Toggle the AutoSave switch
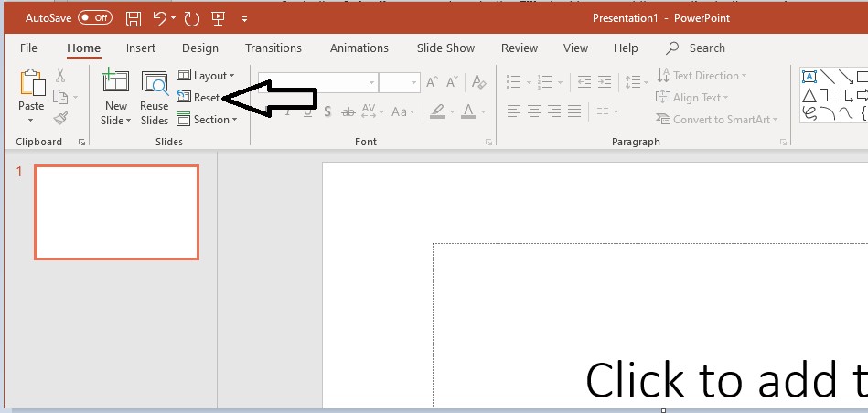 tap(94, 18)
